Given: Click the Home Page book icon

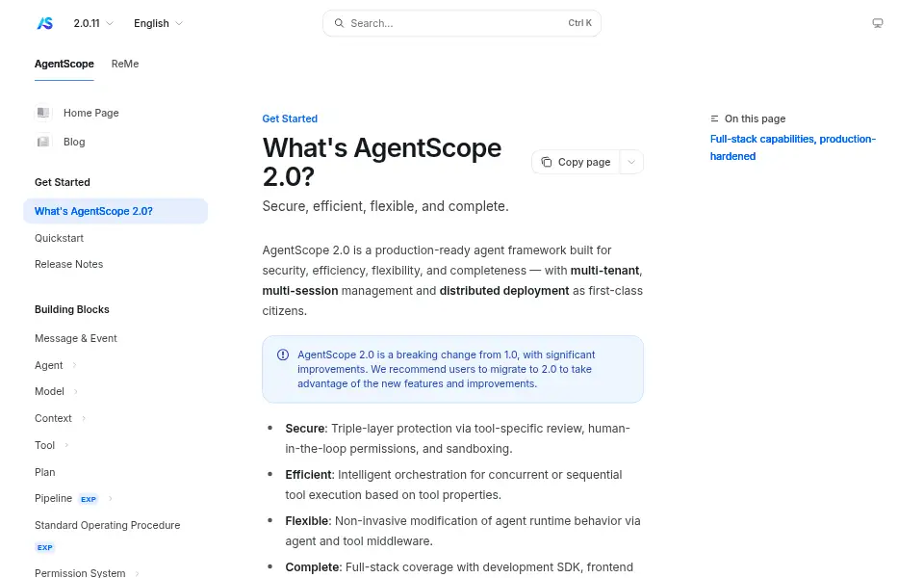Looking at the screenshot, I should [x=43, y=113].
